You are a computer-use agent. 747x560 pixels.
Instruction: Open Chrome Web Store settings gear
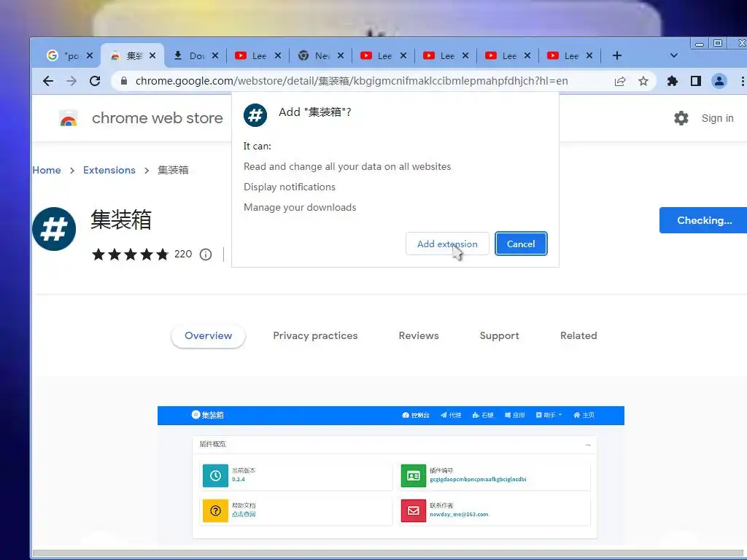pos(681,118)
